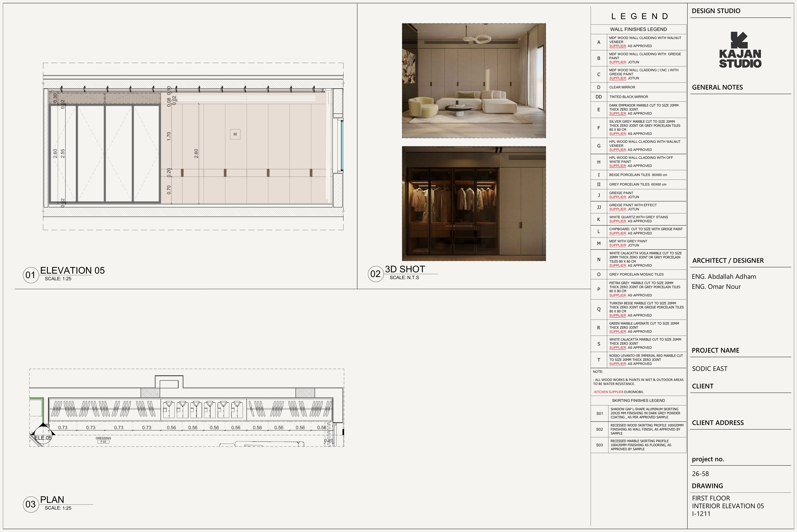
Task: Select legend row DD tinted black mirror
Action: click(x=638, y=97)
